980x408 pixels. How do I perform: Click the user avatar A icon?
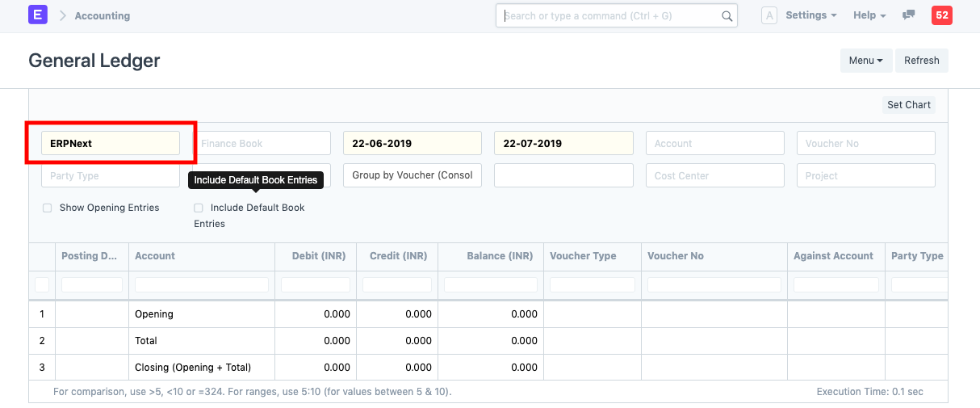[x=769, y=15]
